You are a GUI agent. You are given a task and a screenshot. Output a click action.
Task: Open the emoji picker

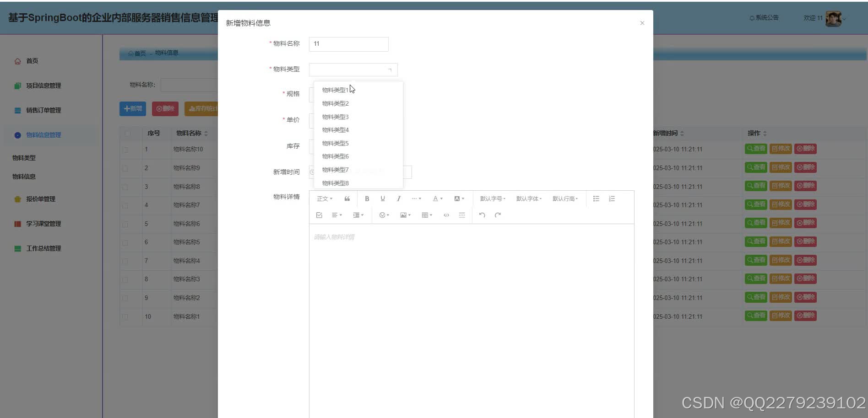[384, 215]
